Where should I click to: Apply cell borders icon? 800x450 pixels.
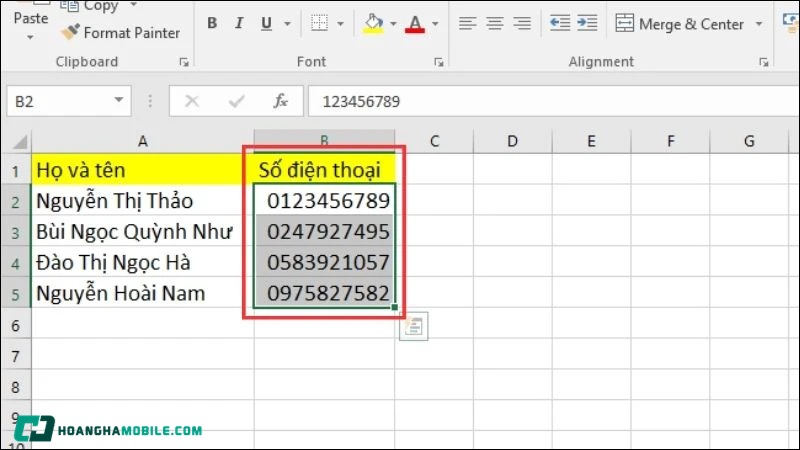click(319, 23)
